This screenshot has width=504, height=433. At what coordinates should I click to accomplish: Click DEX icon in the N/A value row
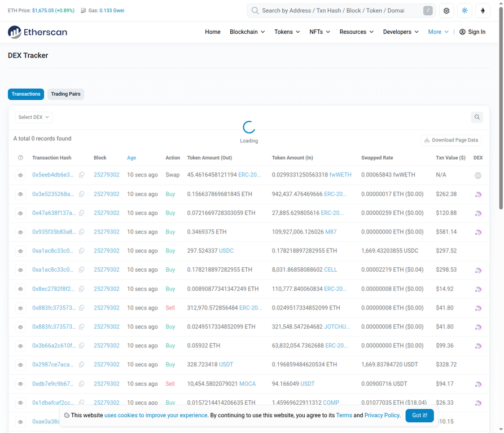[478, 175]
